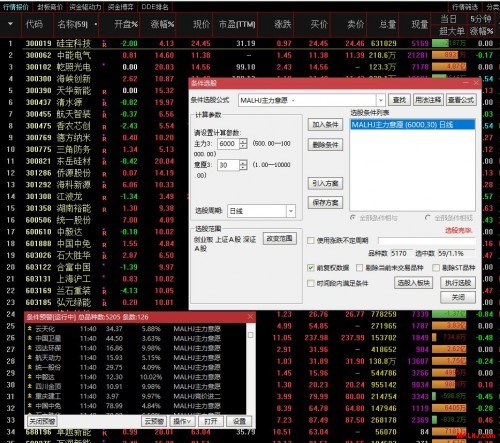This screenshot has height=443, width=500.
Task: Click the 主力3 value field showing 6000
Action: pyautogui.click(x=228, y=144)
